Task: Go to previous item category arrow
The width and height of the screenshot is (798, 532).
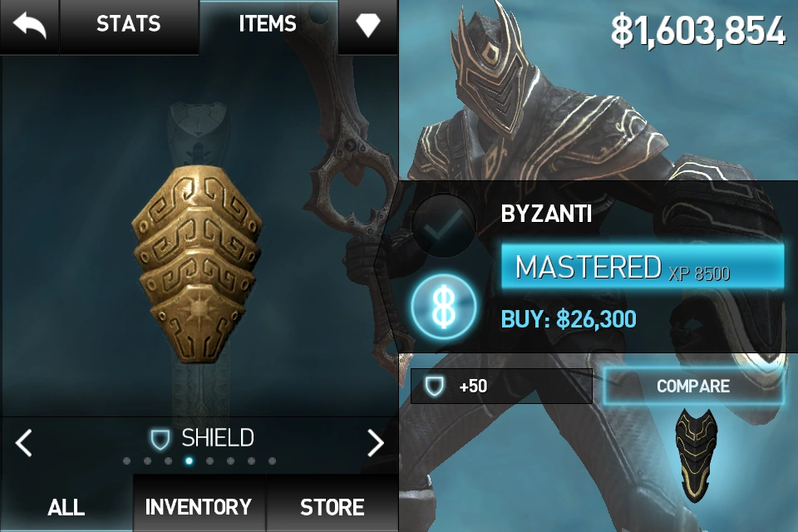Action: (24, 442)
